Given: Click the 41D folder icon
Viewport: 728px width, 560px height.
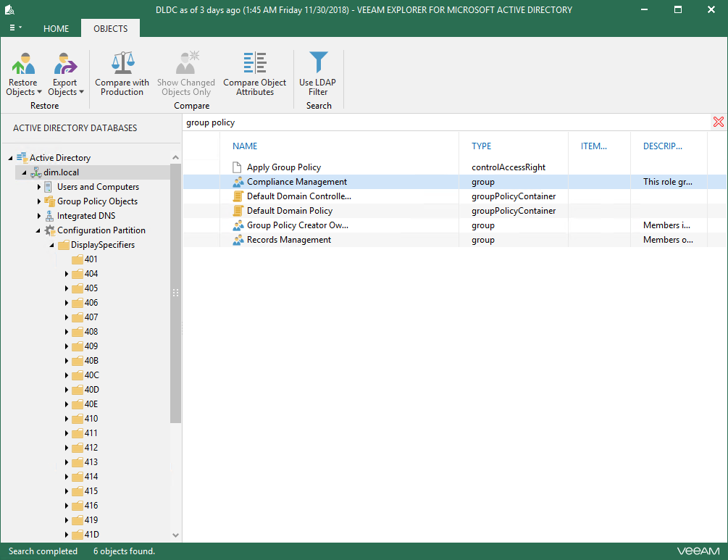Looking at the screenshot, I should [x=78, y=535].
